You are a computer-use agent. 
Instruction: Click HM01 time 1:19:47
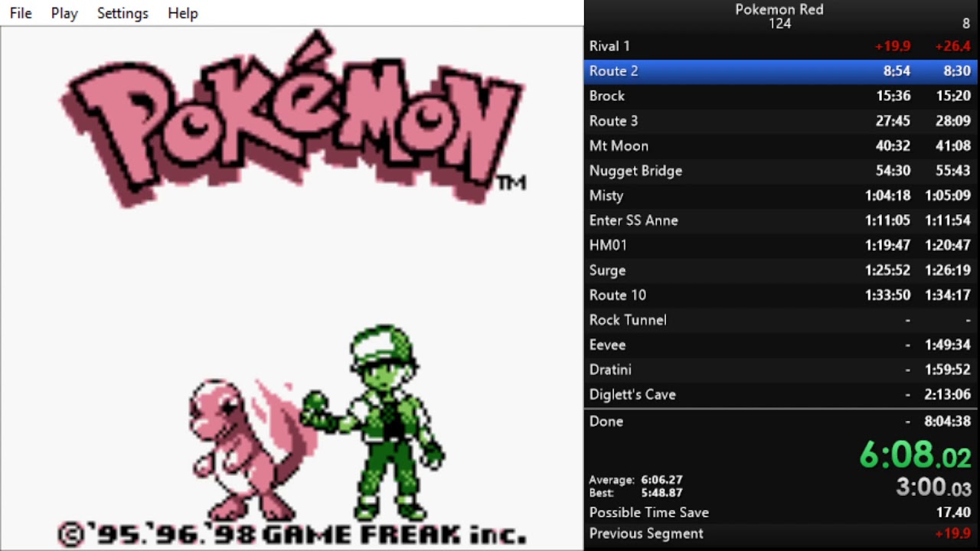[x=888, y=245]
